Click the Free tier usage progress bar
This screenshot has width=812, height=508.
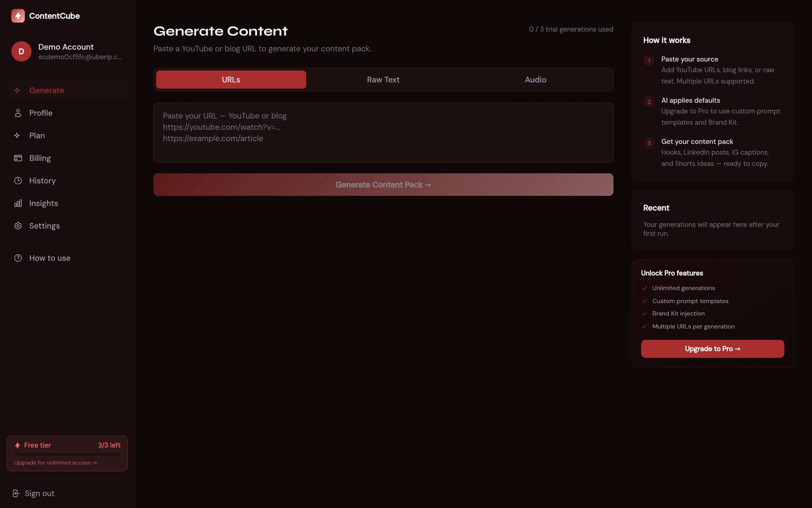tap(67, 454)
